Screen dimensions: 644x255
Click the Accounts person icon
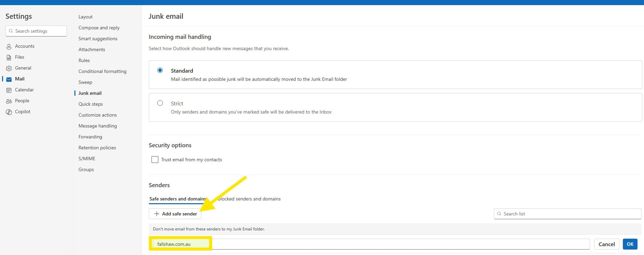(x=9, y=46)
